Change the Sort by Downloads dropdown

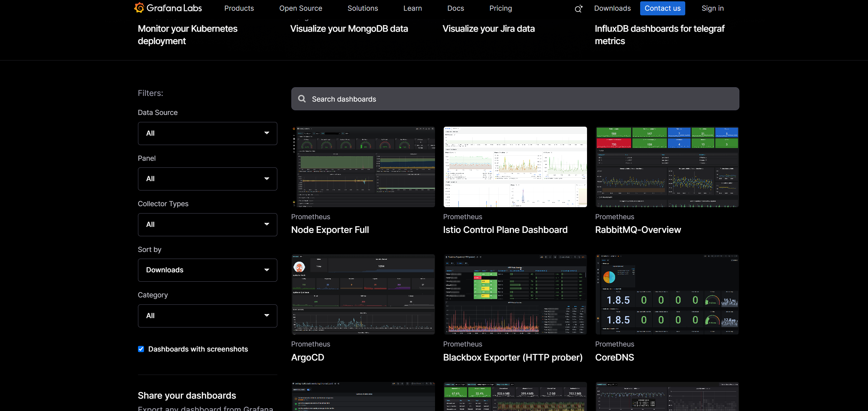(207, 270)
